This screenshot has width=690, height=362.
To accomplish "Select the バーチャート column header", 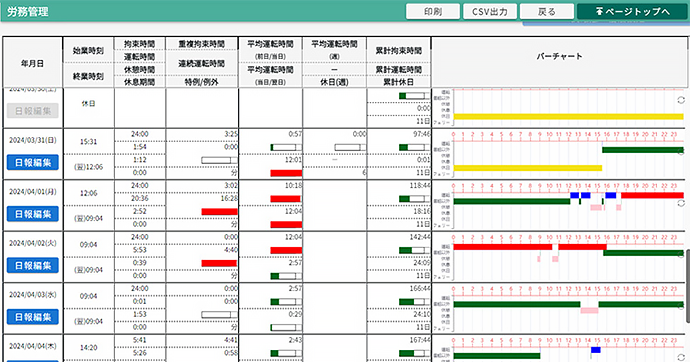I will coord(559,56).
